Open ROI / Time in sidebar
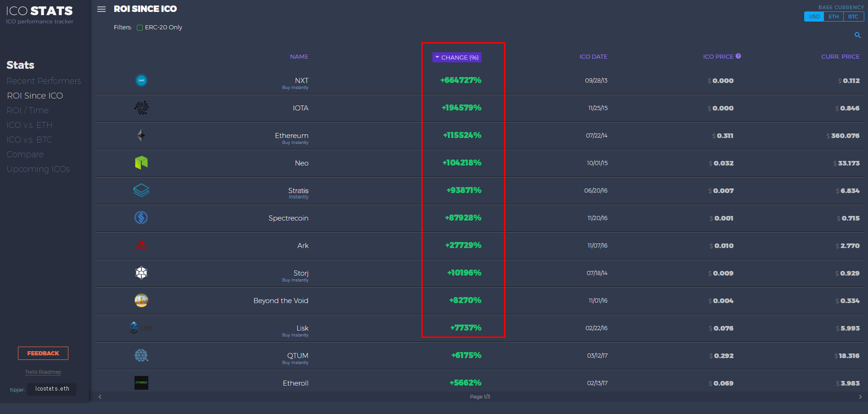Image resolution: width=868 pixels, height=414 pixels. pos(28,110)
